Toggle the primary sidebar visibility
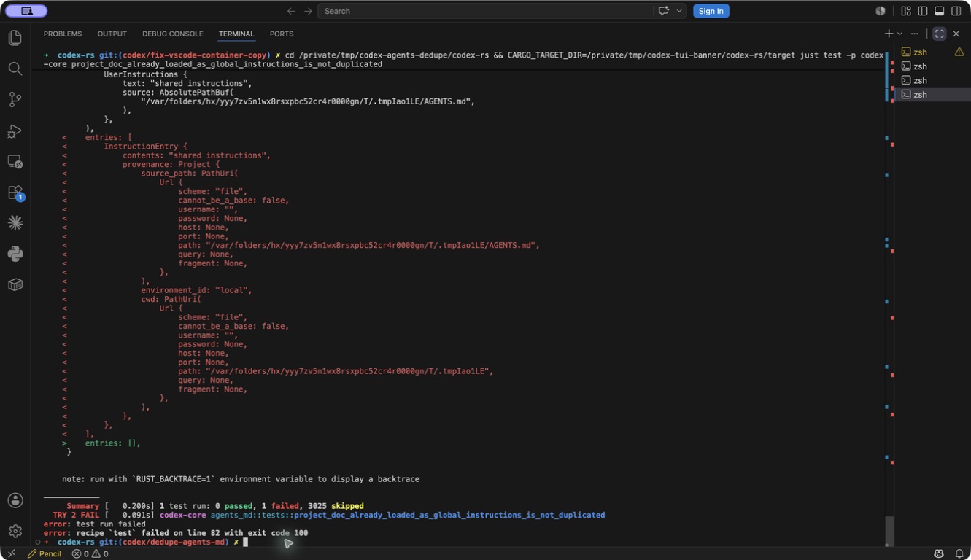 [923, 11]
